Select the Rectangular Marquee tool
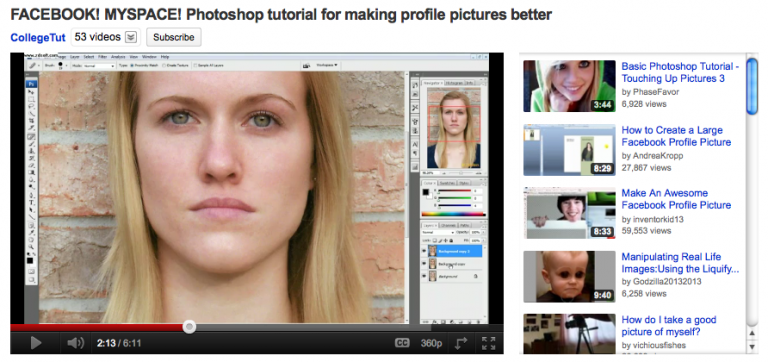 [31, 99]
